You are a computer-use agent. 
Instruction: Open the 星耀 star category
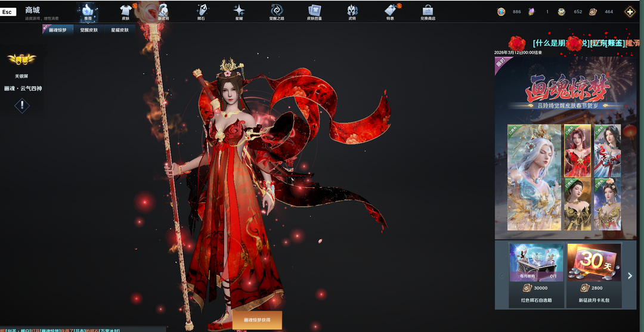[x=239, y=11]
